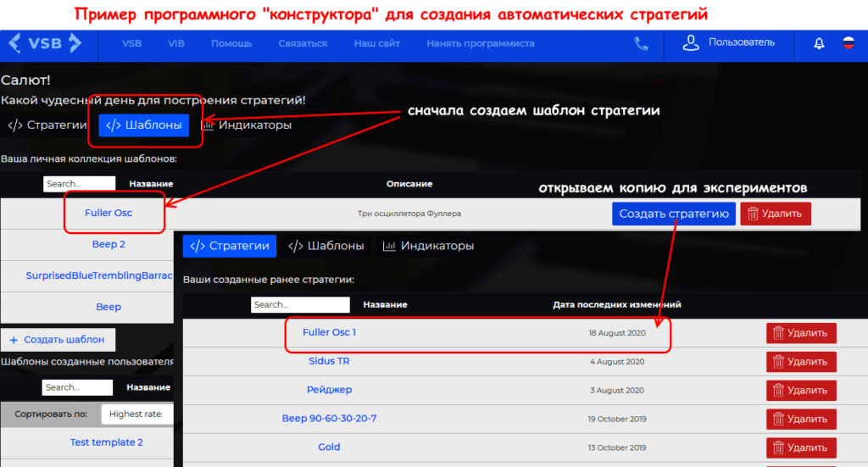
Task: Switch to lower panel Шаблоны tab
Action: tap(326, 246)
